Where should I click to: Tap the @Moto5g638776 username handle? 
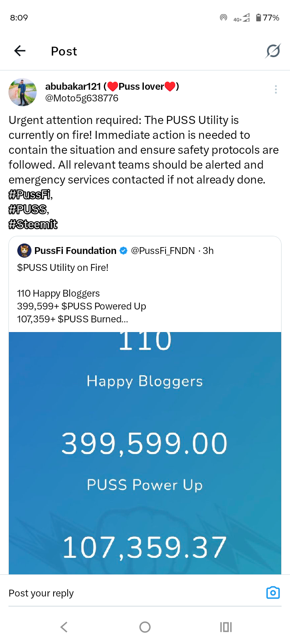pos(82,98)
